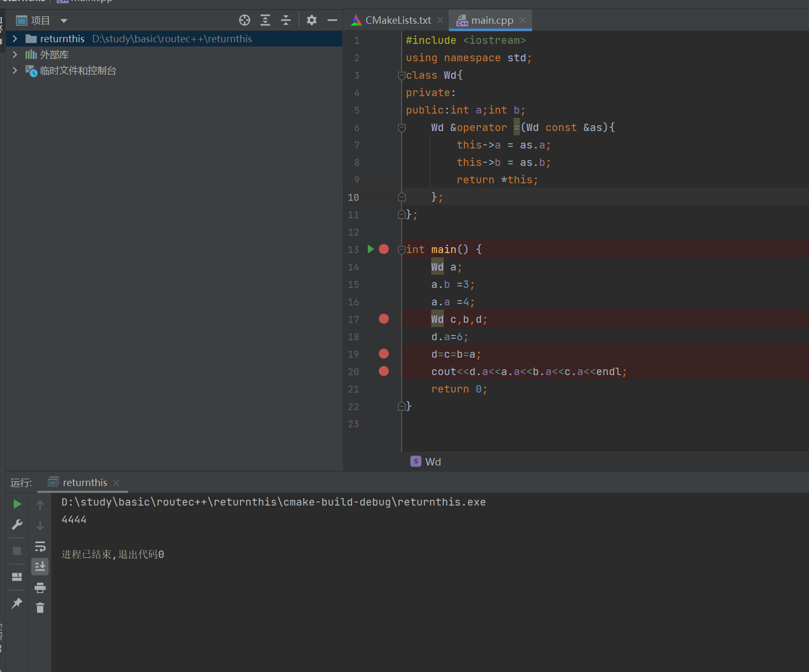
Task: Click the up-arrow stack trace icon
Action: pos(40,505)
